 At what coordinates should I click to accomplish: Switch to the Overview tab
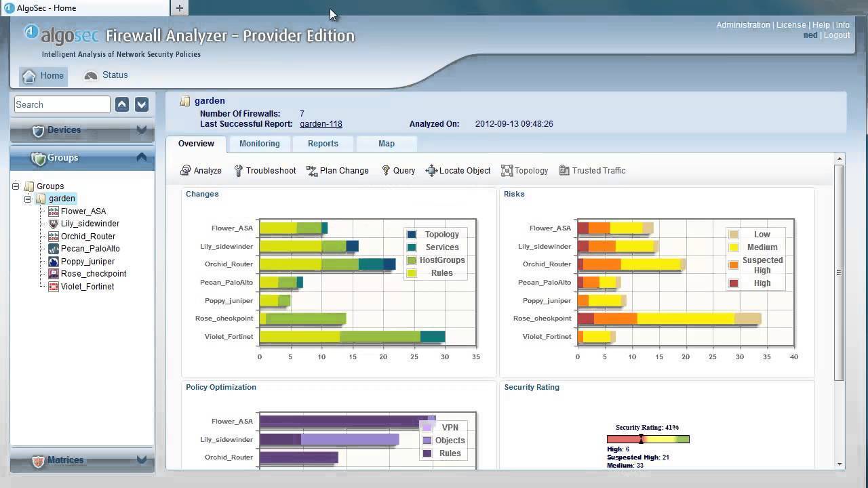click(x=196, y=144)
